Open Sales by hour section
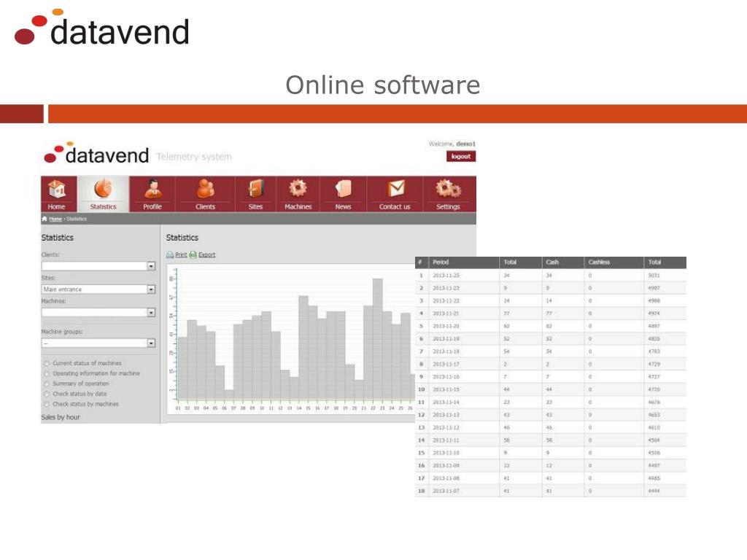Viewport: 747px width, 560px height. (x=61, y=417)
